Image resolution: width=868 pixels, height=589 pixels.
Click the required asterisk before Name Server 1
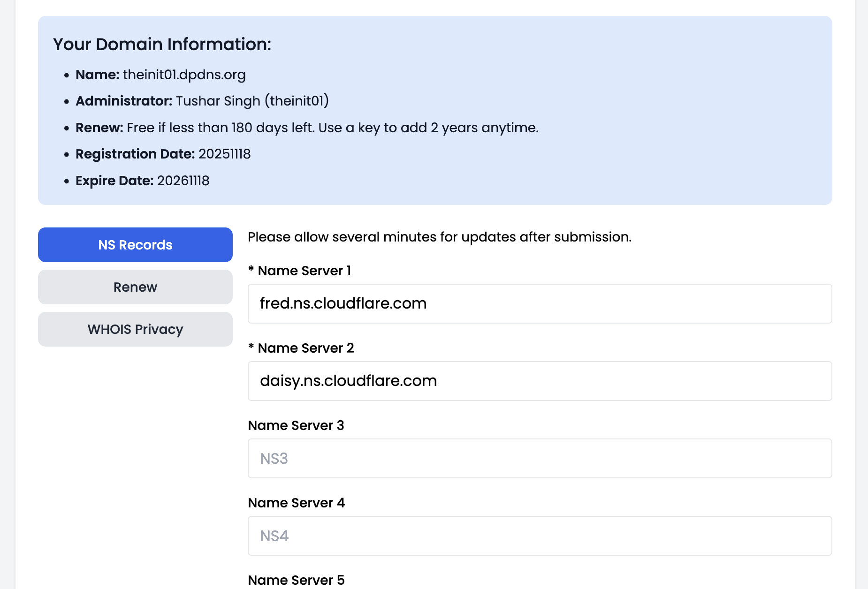pyautogui.click(x=251, y=269)
